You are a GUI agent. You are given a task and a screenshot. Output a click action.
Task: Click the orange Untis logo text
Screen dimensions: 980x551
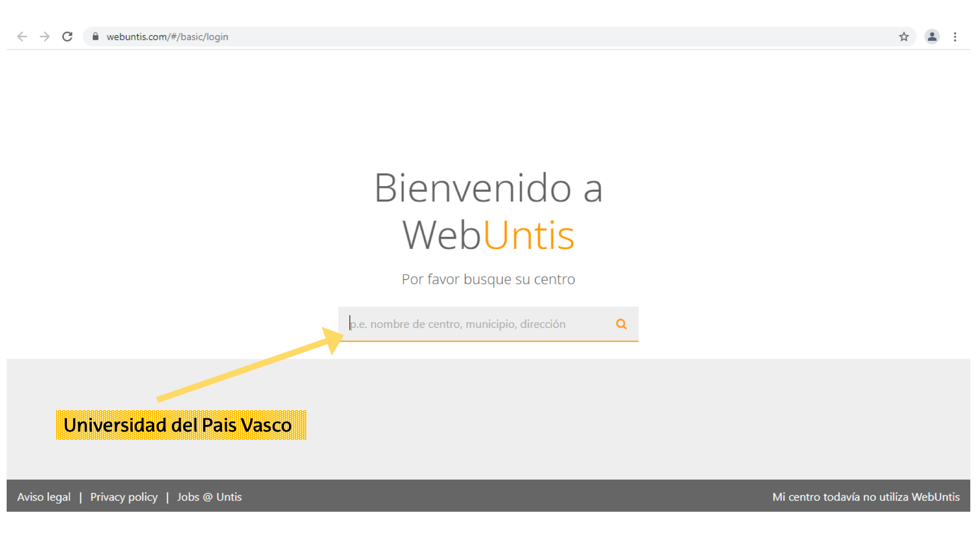(x=529, y=235)
